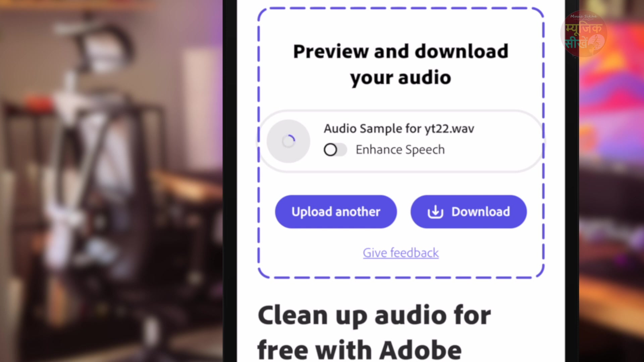
Task: Open the Give feedback link
Action: [401, 253]
